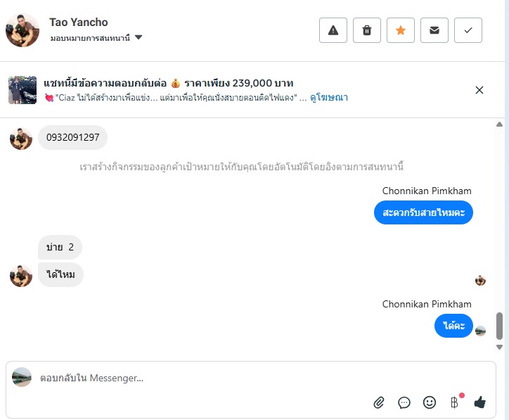Open the assign conversation dropdown
The height and width of the screenshot is (420, 509).
91,38
